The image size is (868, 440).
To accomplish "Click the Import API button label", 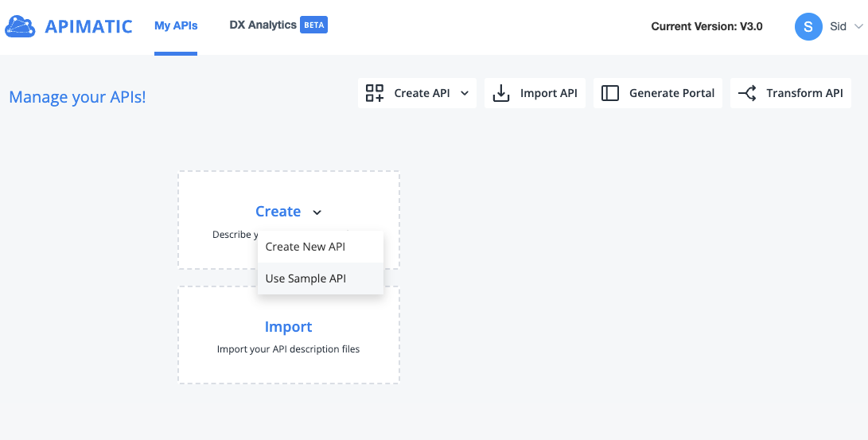I will (x=549, y=93).
